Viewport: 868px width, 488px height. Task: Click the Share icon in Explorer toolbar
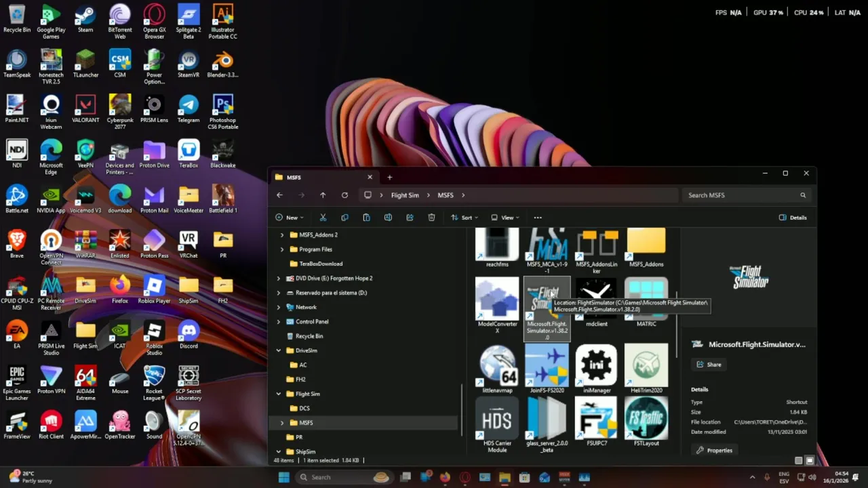click(410, 218)
